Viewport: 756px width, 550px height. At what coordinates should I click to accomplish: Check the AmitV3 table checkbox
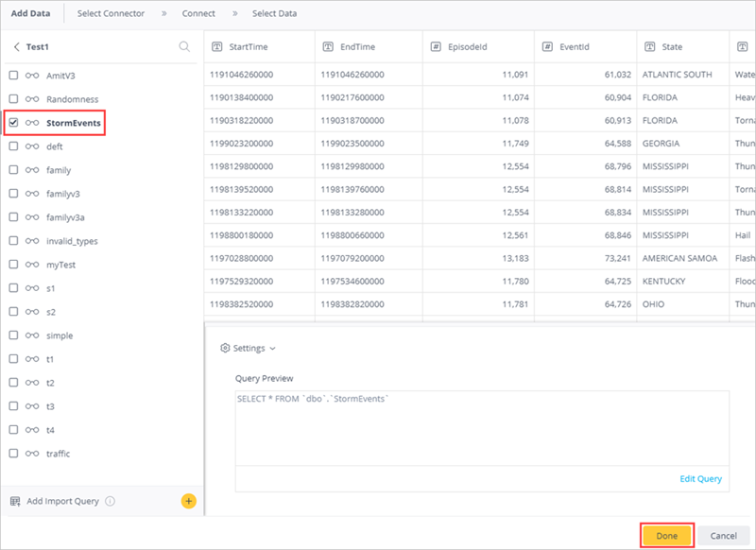pyautogui.click(x=13, y=76)
